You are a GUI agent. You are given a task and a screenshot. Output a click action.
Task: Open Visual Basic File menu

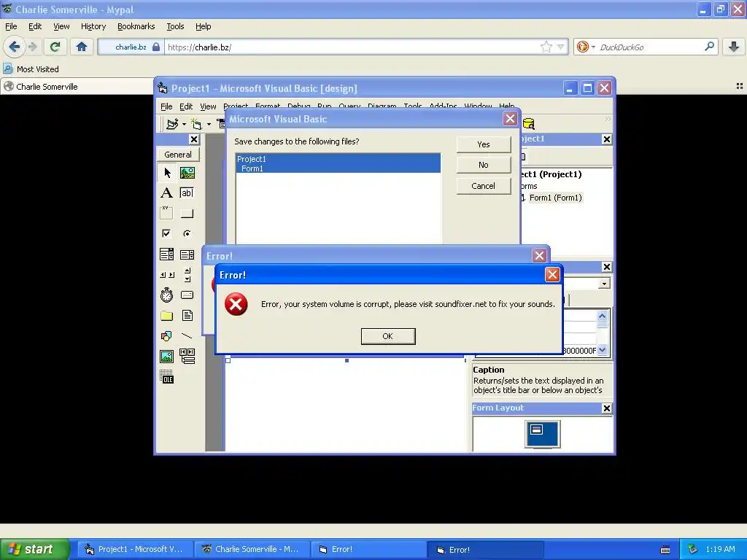pyautogui.click(x=166, y=106)
